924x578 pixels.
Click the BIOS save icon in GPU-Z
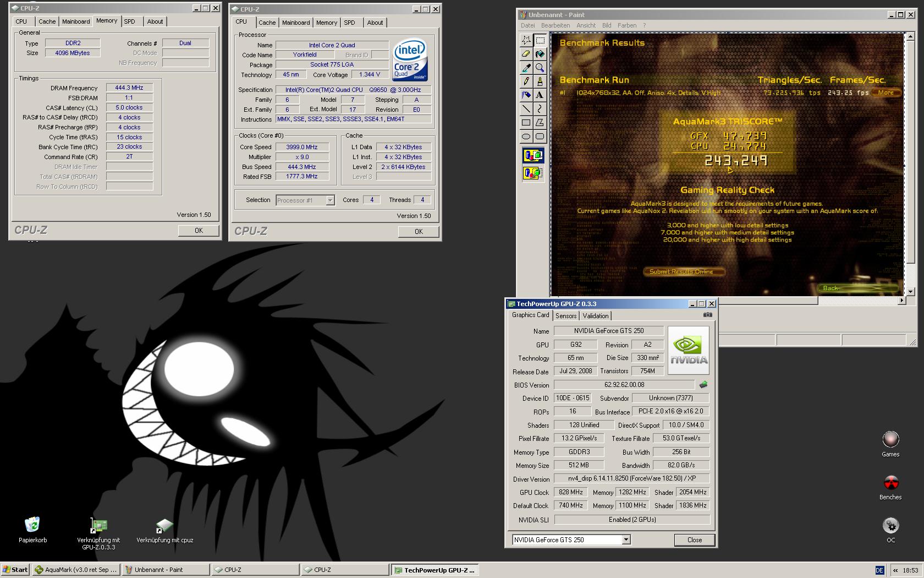[703, 385]
